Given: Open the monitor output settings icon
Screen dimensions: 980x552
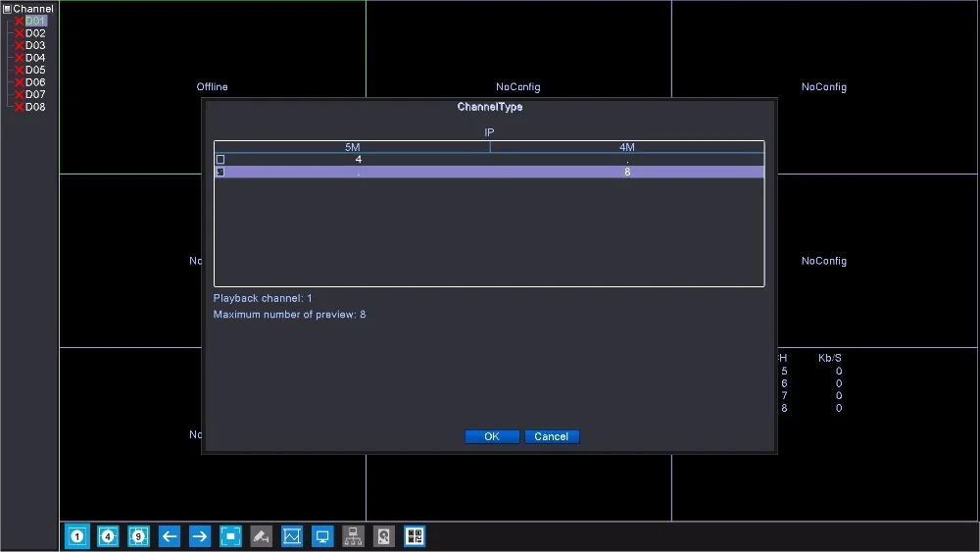Looking at the screenshot, I should click(322, 536).
